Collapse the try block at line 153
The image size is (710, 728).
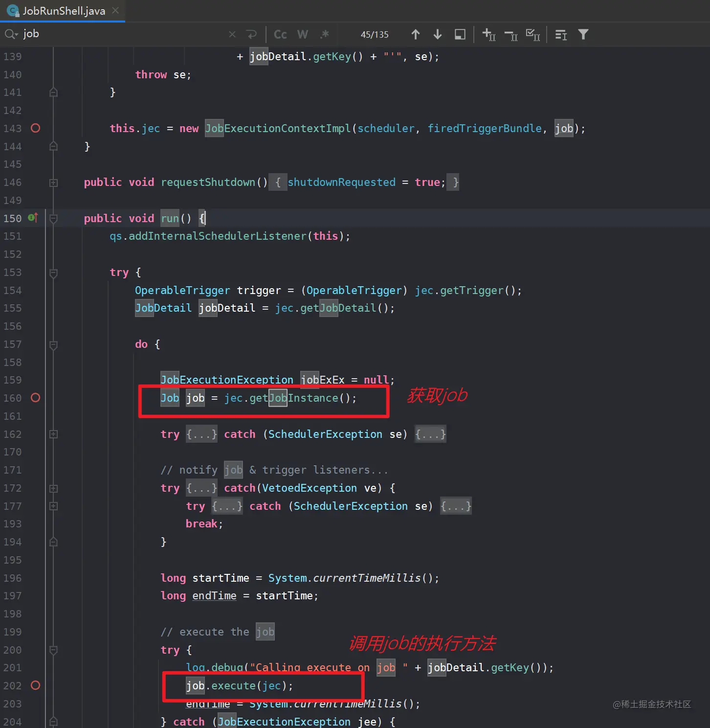click(54, 273)
